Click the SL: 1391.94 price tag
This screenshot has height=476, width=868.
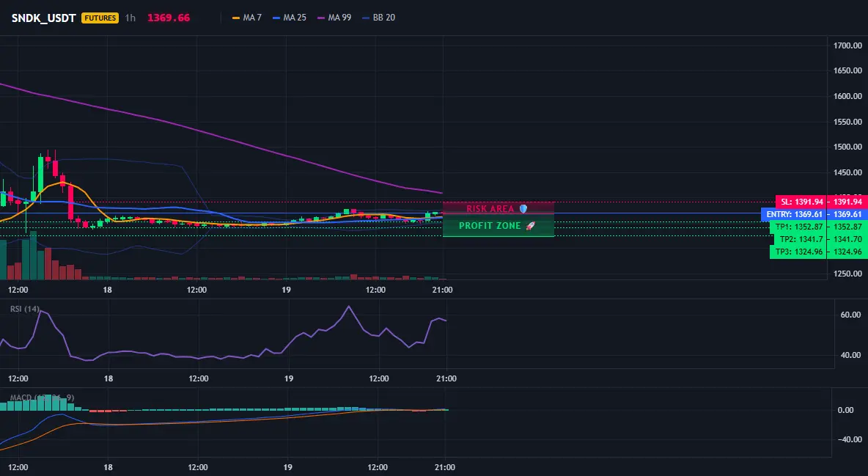pos(801,202)
